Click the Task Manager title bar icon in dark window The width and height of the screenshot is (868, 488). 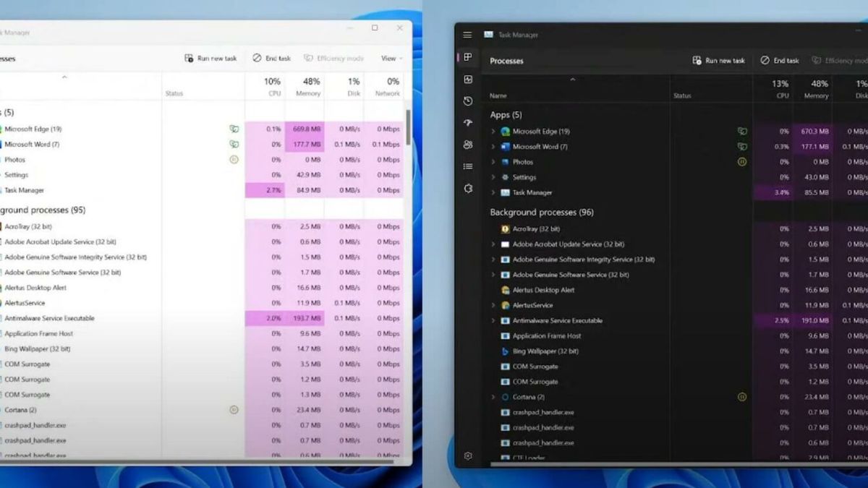489,35
